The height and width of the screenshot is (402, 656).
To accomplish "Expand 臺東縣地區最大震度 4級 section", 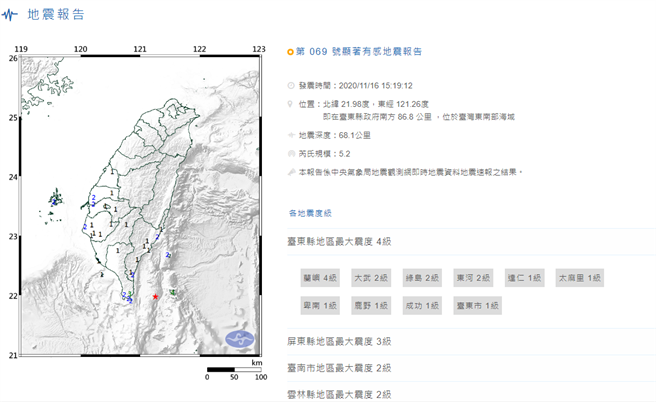I will 470,243.
